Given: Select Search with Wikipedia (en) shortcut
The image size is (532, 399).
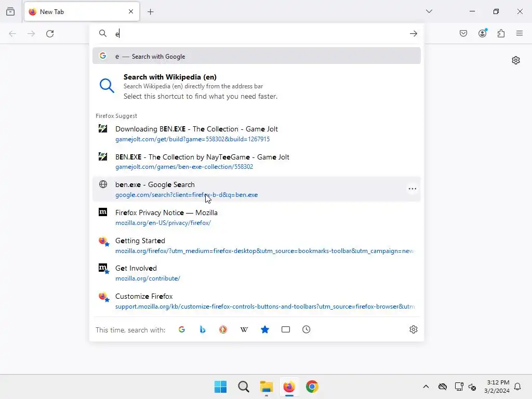Looking at the screenshot, I should (257, 87).
